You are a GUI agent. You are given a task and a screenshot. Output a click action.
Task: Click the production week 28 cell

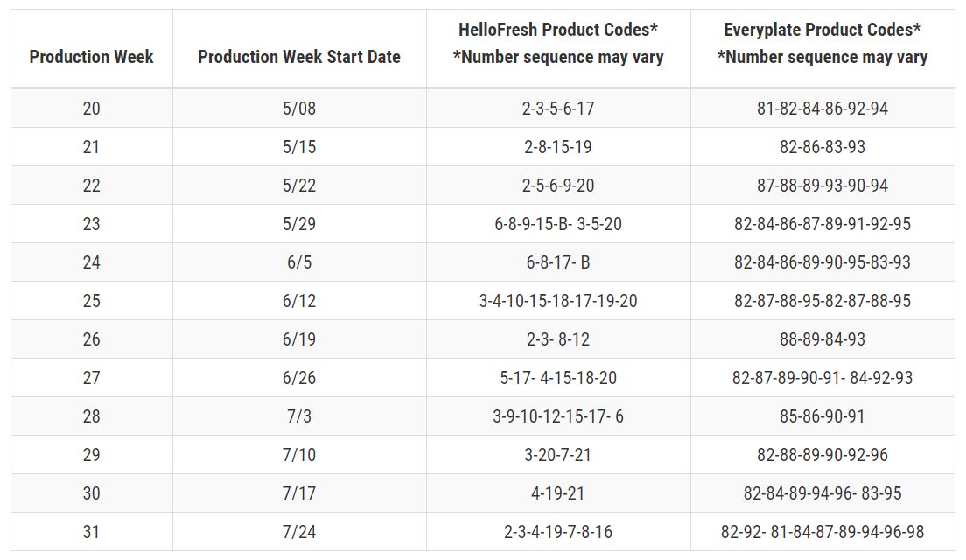[x=91, y=416]
